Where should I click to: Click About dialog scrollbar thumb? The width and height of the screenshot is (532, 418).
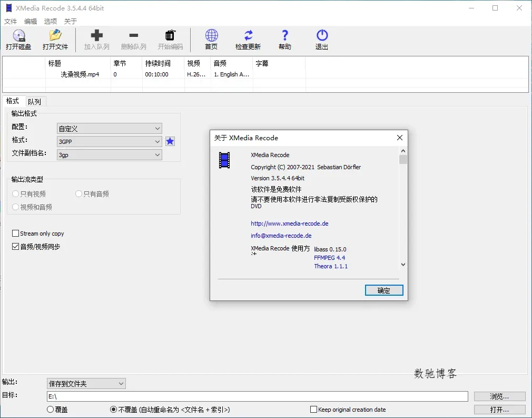403,160
